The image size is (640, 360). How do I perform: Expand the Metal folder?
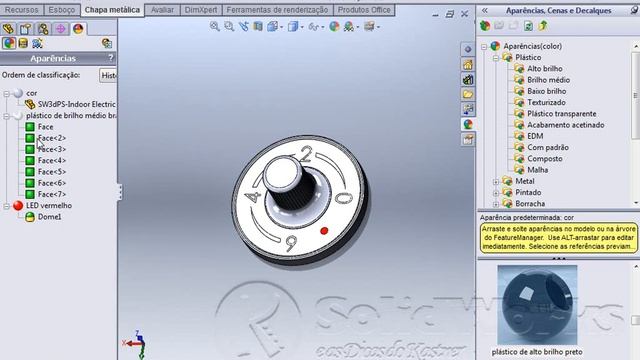[x=496, y=182]
